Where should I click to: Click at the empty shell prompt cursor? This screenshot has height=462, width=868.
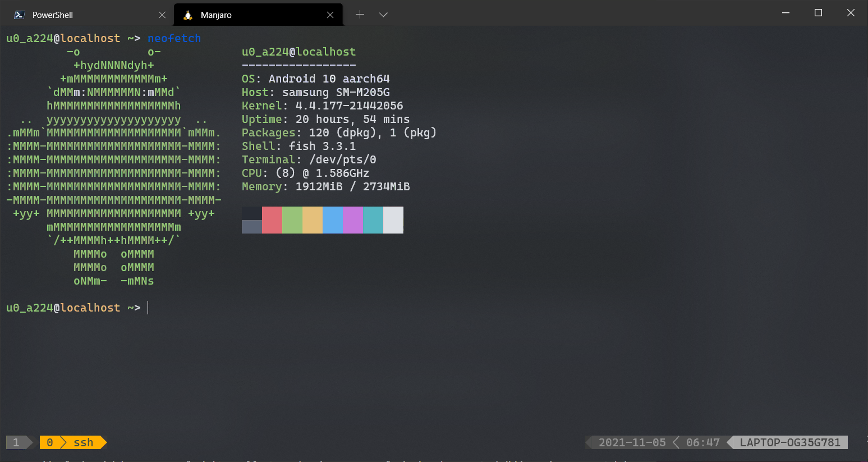(148, 308)
